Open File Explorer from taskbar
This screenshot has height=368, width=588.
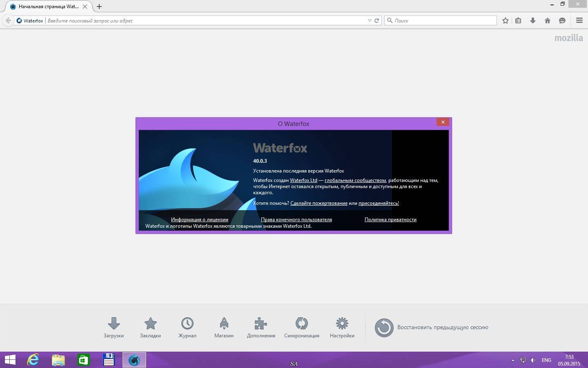[x=58, y=360]
